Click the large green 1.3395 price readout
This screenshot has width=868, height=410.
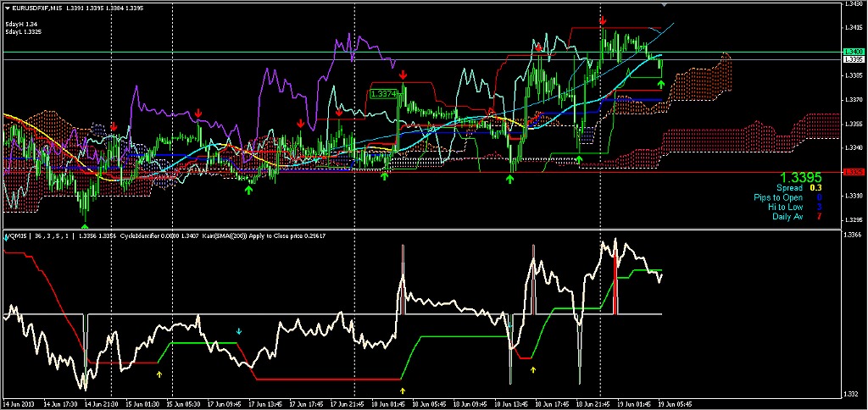801,177
